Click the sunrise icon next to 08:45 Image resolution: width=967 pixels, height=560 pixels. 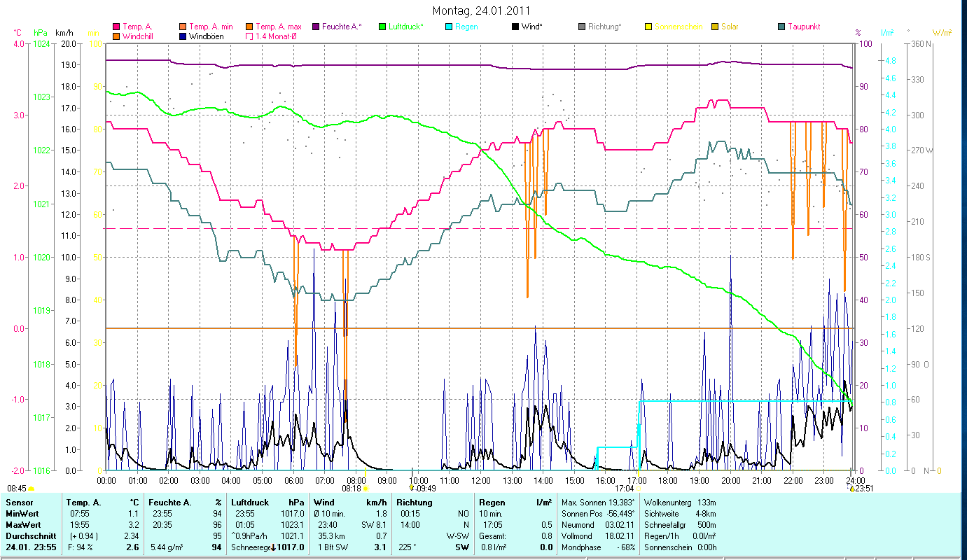32,489
